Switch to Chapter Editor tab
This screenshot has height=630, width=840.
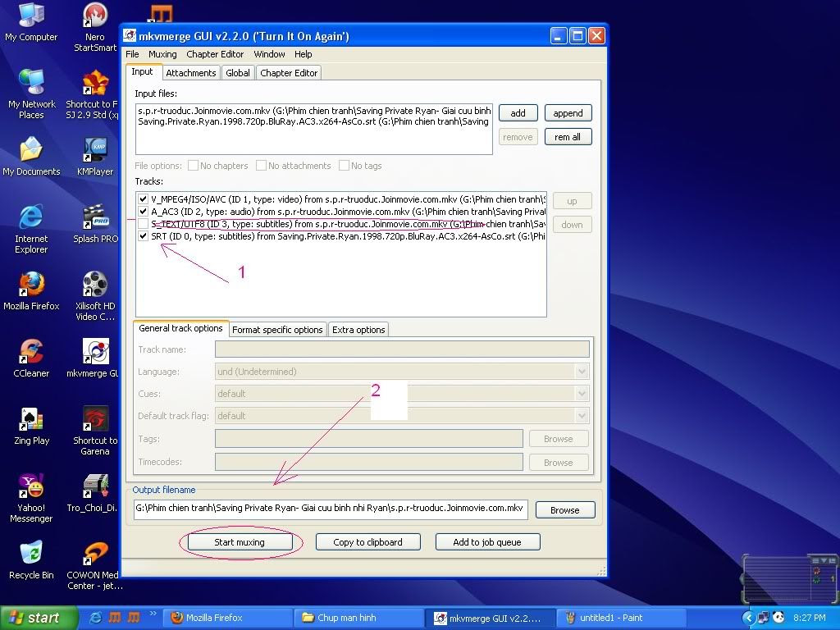[289, 73]
